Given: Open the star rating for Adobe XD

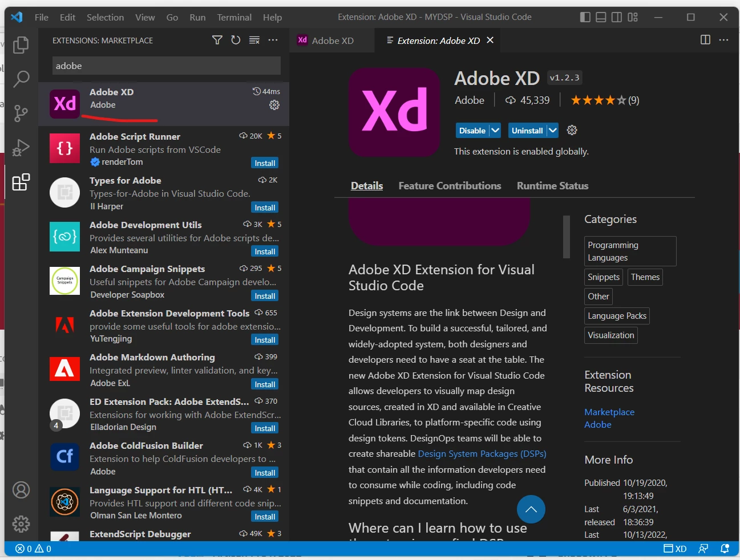Looking at the screenshot, I should [x=605, y=100].
